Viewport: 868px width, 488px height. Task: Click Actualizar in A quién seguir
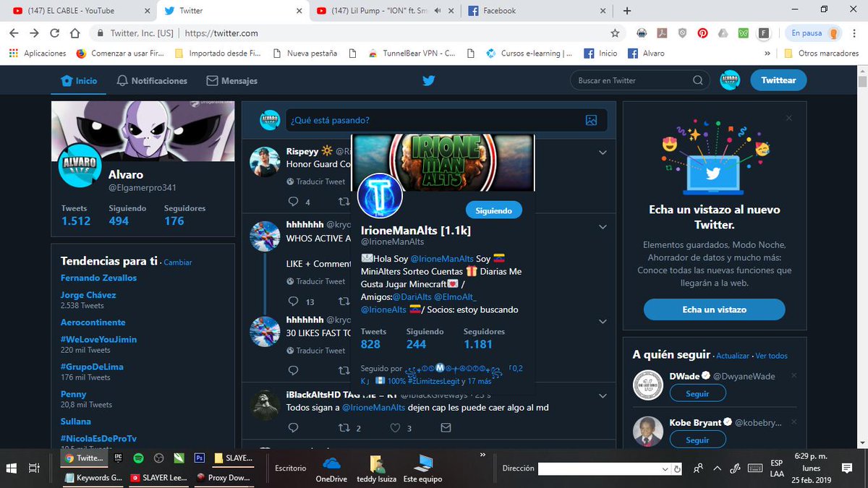pyautogui.click(x=733, y=356)
